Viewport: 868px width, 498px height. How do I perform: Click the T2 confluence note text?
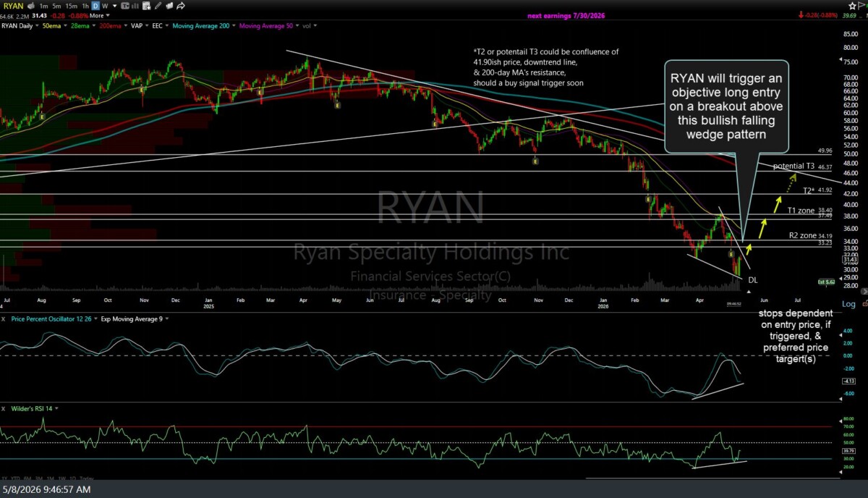point(545,67)
